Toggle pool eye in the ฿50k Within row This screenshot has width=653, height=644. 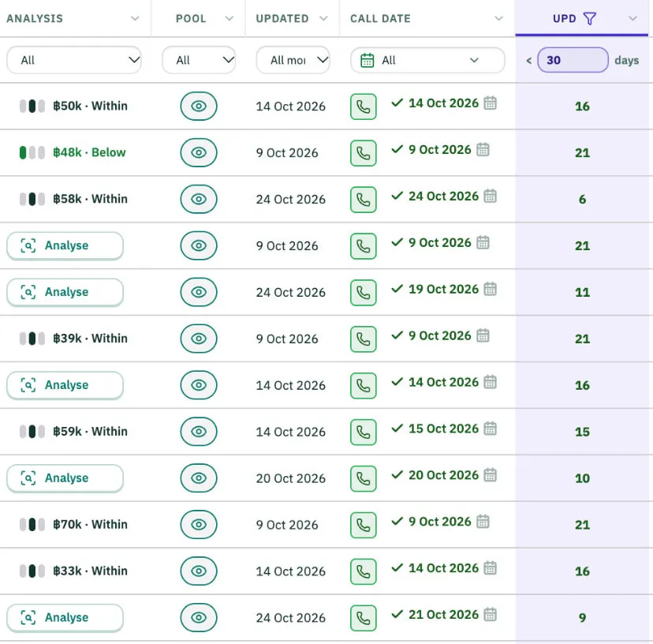(x=199, y=107)
